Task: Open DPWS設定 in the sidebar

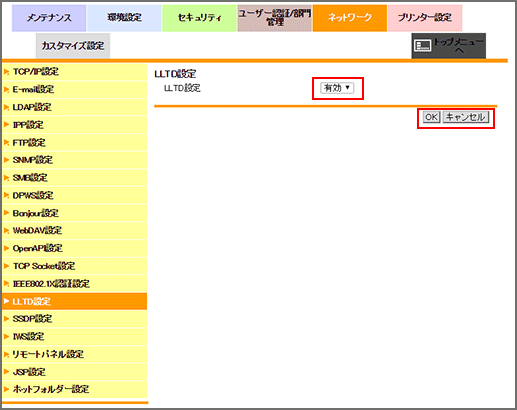Action: [75, 195]
